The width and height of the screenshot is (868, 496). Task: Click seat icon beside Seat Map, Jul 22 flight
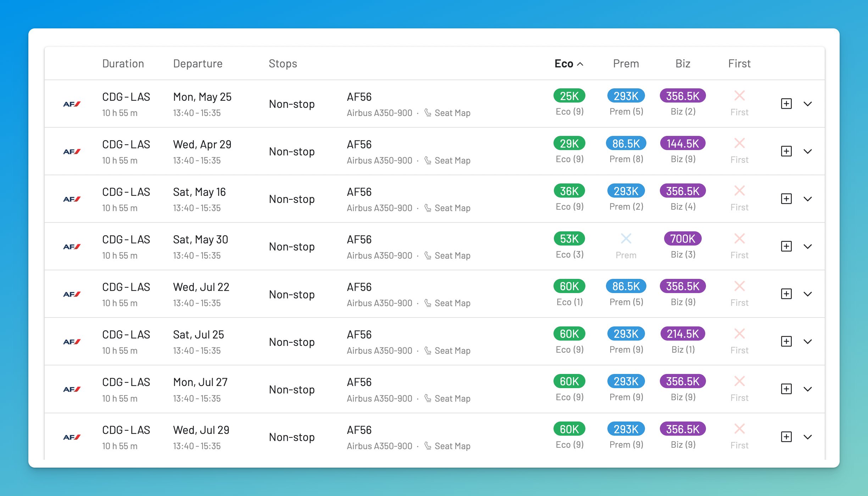click(428, 303)
